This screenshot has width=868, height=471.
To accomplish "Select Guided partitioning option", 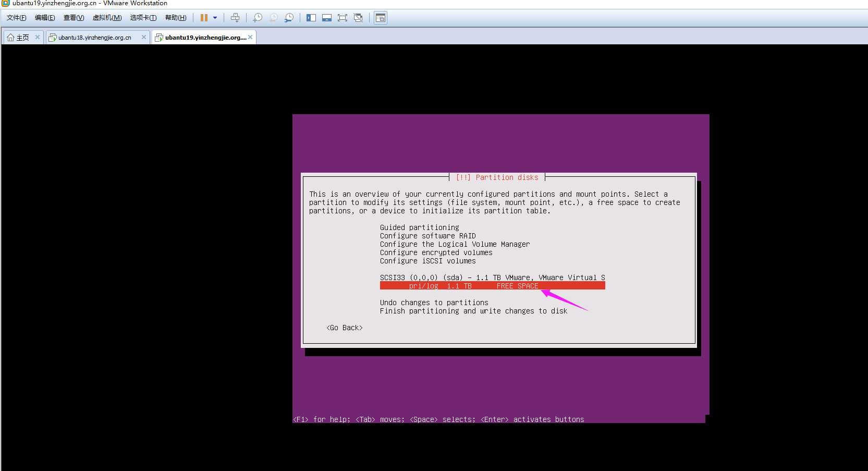I will (x=420, y=227).
